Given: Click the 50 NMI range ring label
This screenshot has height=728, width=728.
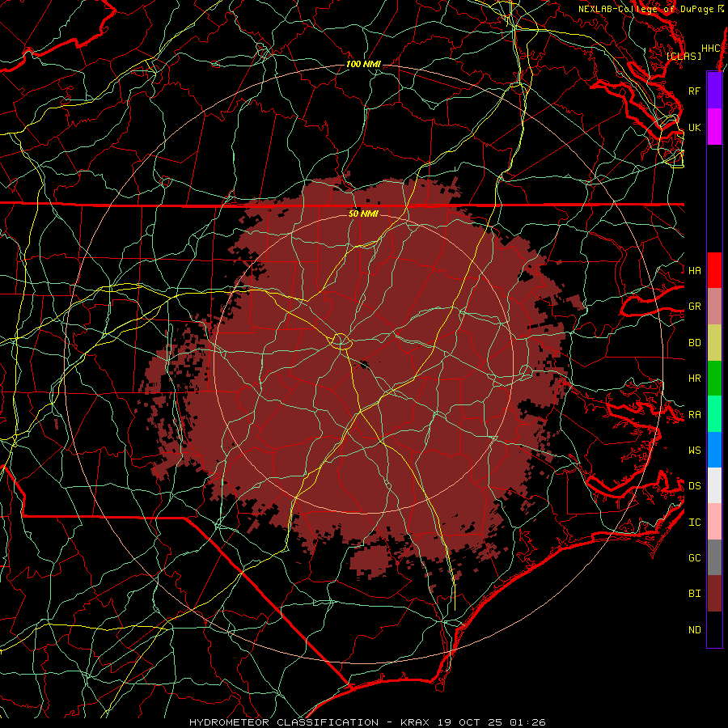Looking at the screenshot, I should coord(363,214).
